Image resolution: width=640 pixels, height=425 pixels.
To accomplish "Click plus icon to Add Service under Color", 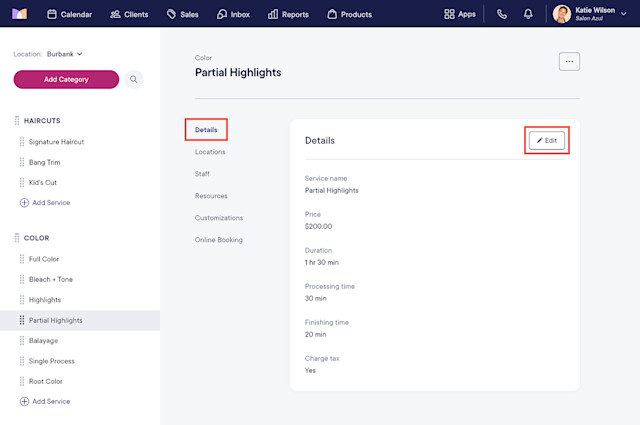I will coord(24,401).
